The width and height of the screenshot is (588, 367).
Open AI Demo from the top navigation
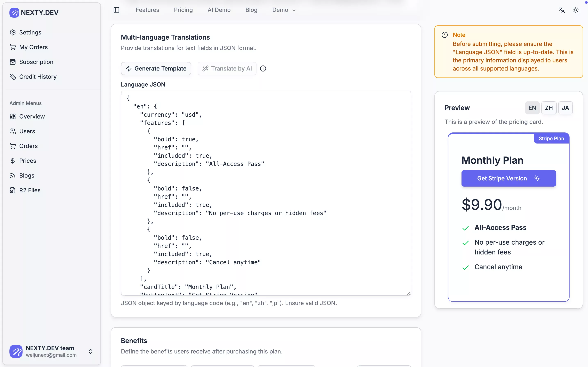pos(219,10)
